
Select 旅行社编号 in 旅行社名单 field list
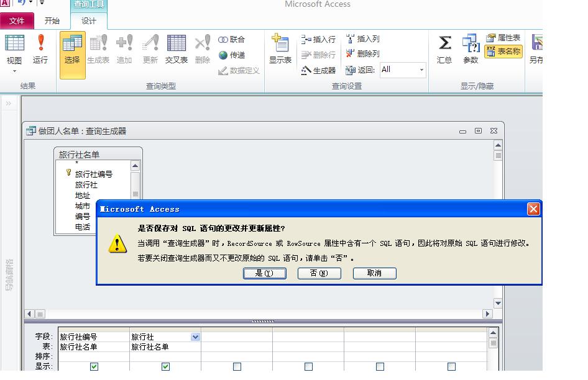pos(94,174)
